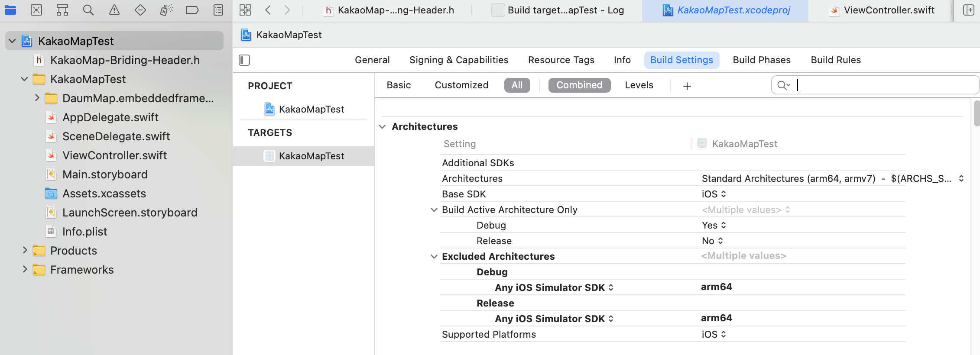Collapse the Architectures section
Viewport: 980px width, 355px height.
tap(382, 127)
